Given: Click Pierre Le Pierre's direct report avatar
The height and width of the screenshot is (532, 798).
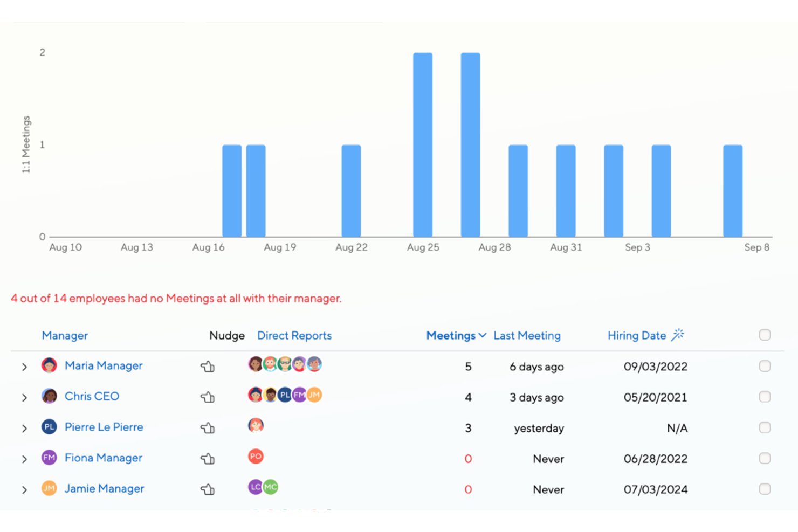Looking at the screenshot, I should (256, 425).
